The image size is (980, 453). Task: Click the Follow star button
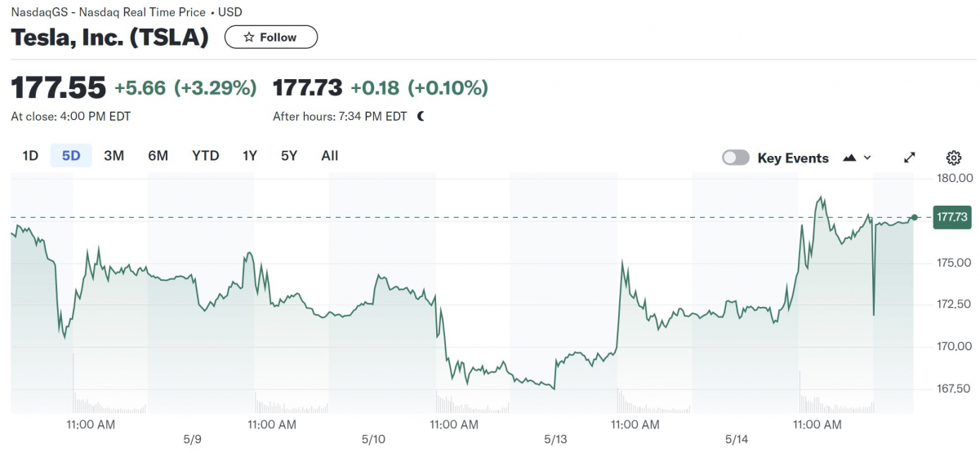coord(270,38)
